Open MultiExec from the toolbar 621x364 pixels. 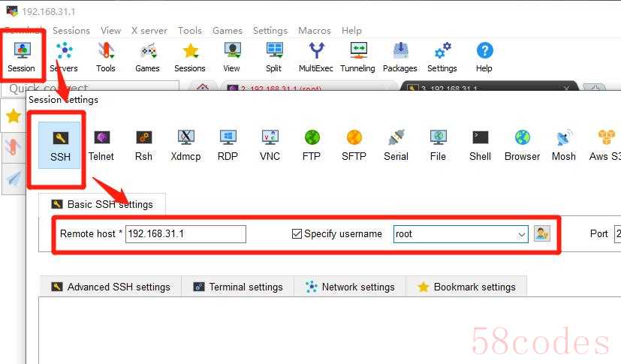pyautogui.click(x=316, y=57)
